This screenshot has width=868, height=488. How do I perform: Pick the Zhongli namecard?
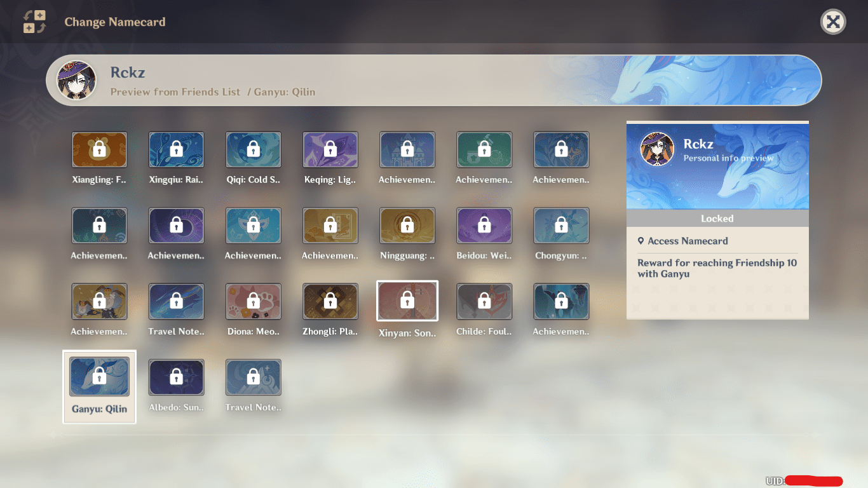point(330,301)
